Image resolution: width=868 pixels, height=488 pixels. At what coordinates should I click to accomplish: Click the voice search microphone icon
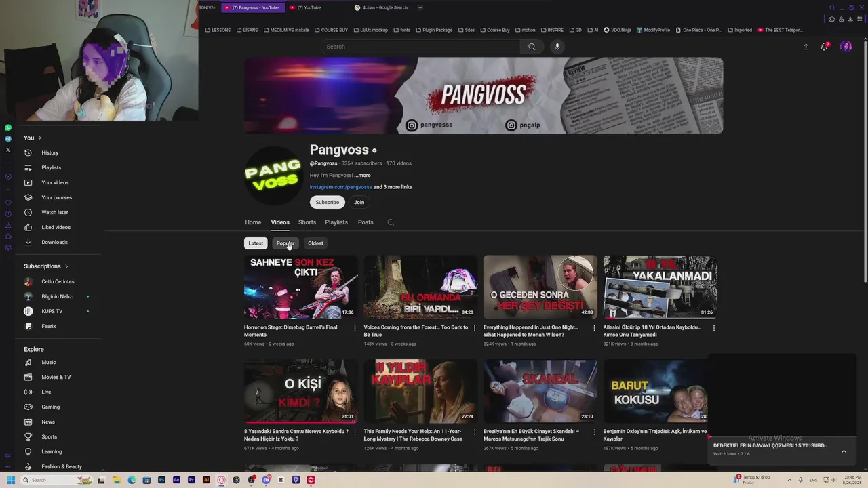[x=557, y=47]
